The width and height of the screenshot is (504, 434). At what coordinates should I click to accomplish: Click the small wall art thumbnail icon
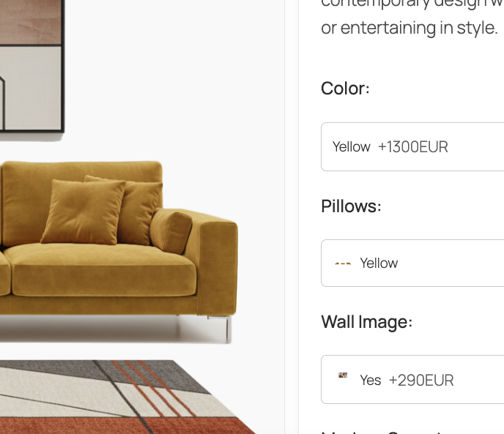tap(343, 375)
